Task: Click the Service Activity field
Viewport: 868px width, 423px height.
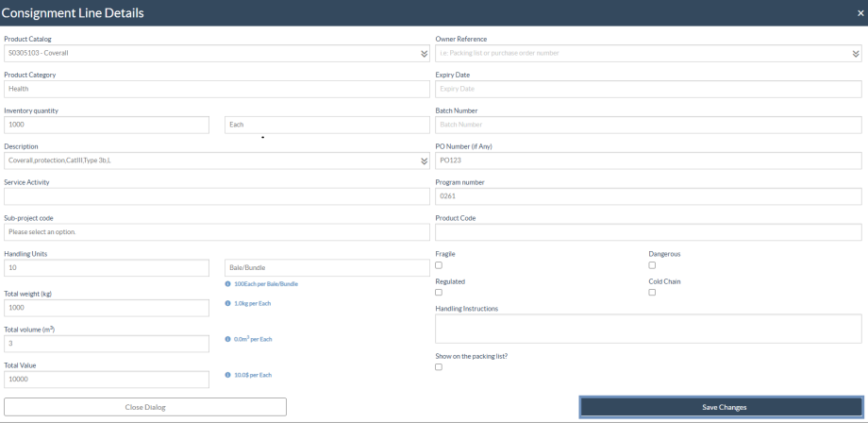Action: click(217, 196)
